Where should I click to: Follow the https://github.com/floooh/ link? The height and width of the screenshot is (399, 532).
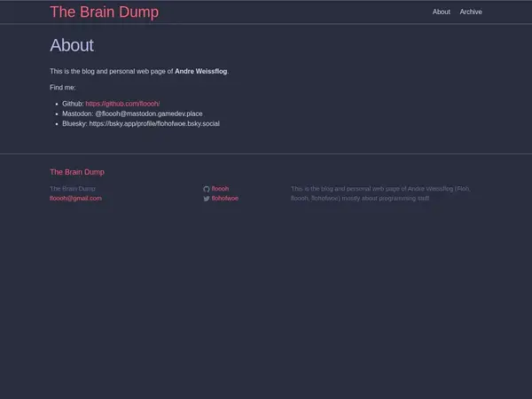pyautogui.click(x=122, y=104)
